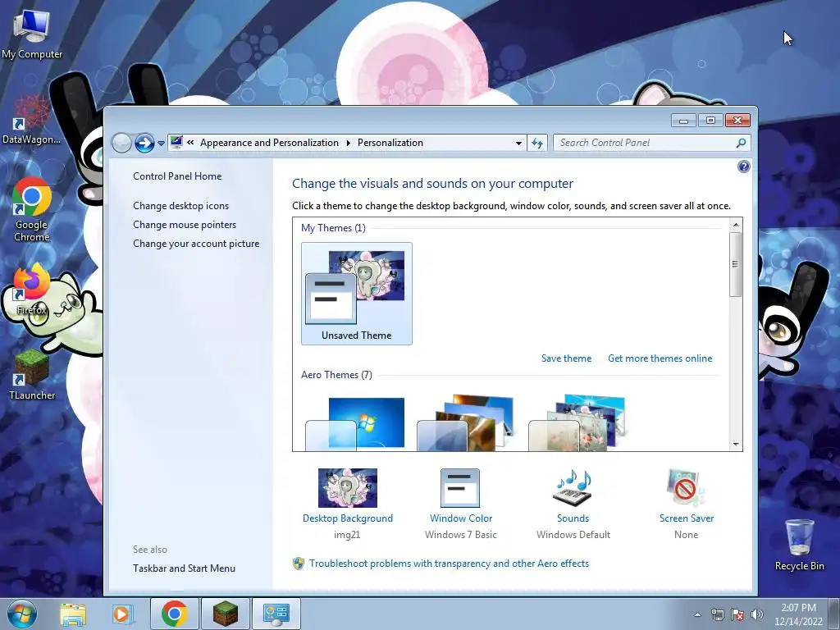Click the Screen Saver text link
The width and height of the screenshot is (840, 630).
tap(687, 518)
